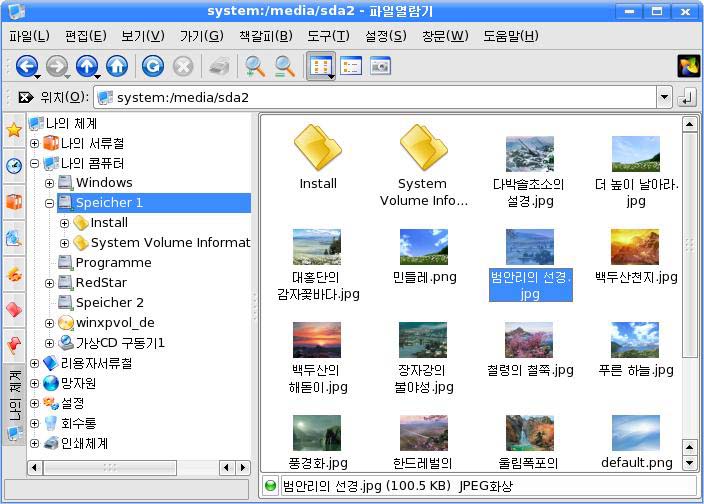Zoom out with magnifier minus icon
Viewport: 704px width, 504px height.
(x=285, y=66)
